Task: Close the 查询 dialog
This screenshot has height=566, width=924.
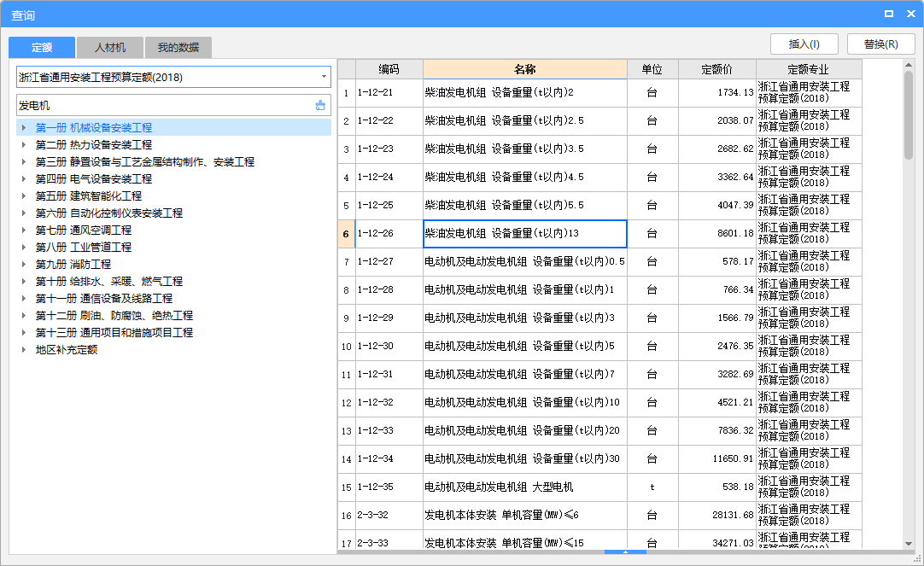Action: (910, 14)
